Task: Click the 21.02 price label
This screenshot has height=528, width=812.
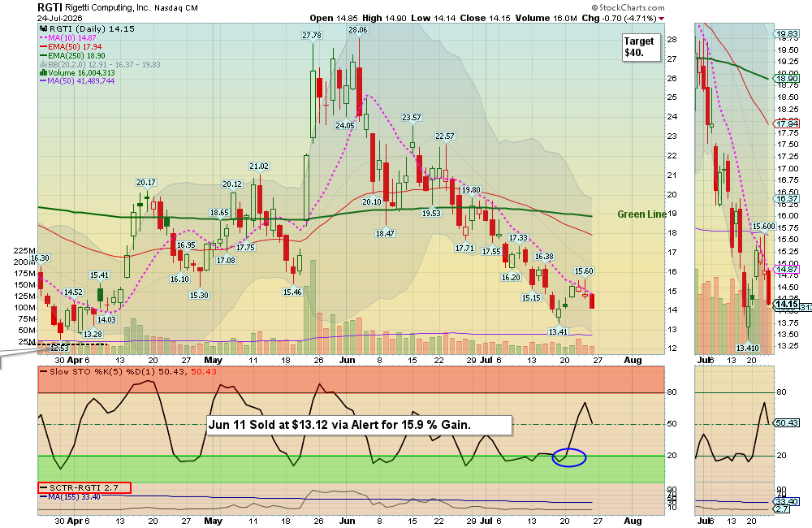Action: (259, 167)
